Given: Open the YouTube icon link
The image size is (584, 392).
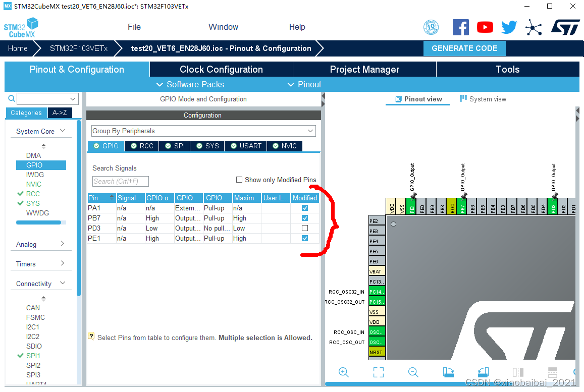Looking at the screenshot, I should pos(485,27).
